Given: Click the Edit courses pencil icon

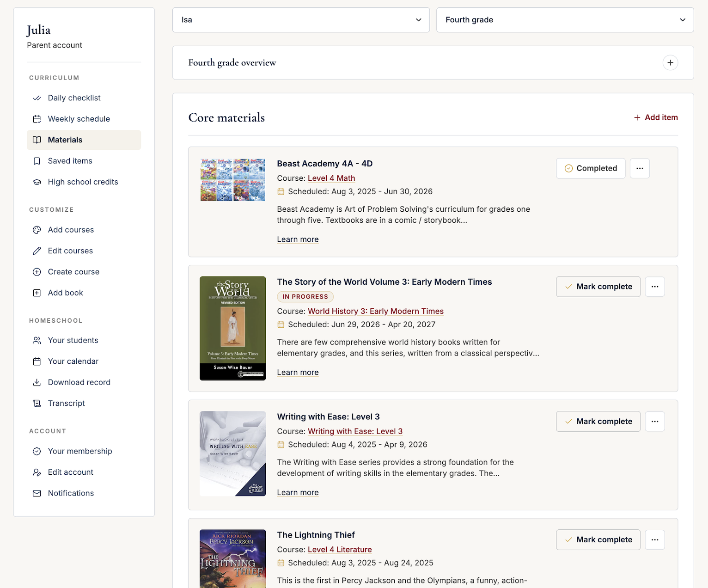Looking at the screenshot, I should 37,251.
